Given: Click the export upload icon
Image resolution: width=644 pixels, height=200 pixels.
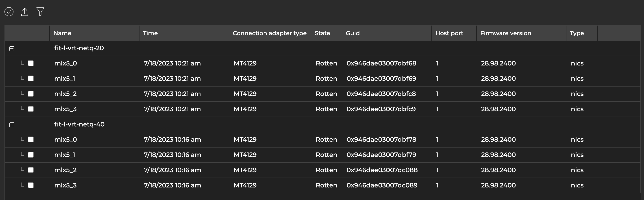Looking at the screenshot, I should click(24, 12).
